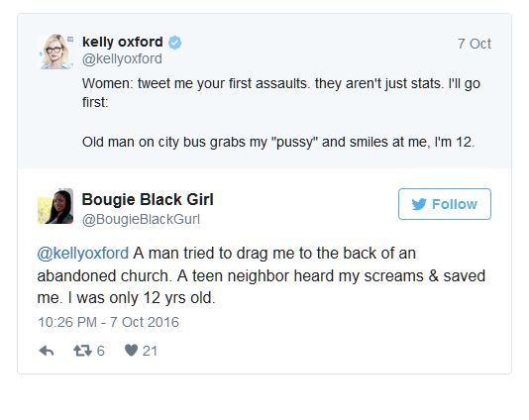Click kelly oxford's blue verified badge
Screen dimensions: 529x420
pyautogui.click(x=174, y=43)
